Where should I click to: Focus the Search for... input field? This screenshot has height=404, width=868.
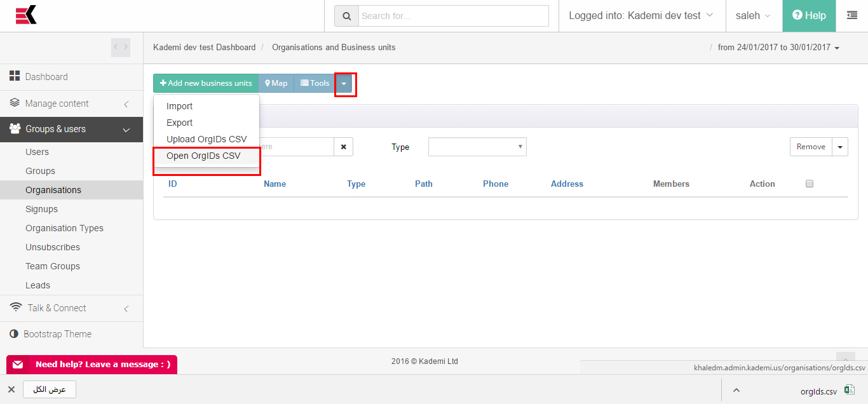453,16
